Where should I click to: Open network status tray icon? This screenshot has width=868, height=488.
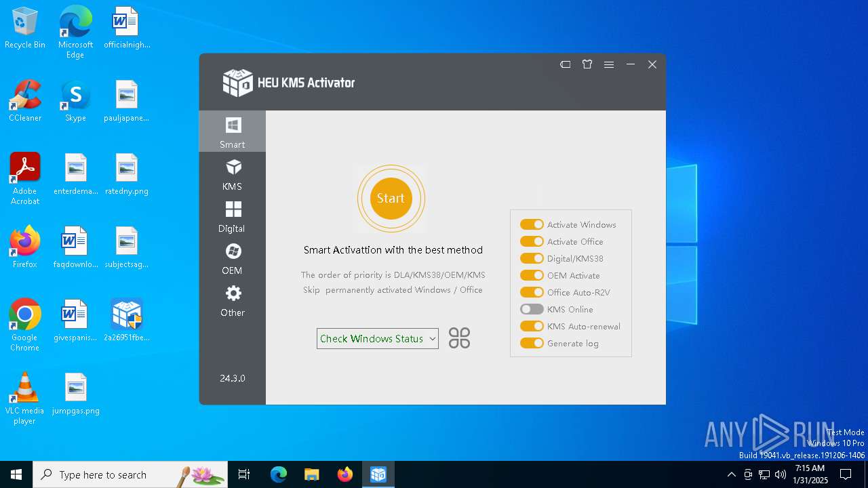(x=764, y=474)
